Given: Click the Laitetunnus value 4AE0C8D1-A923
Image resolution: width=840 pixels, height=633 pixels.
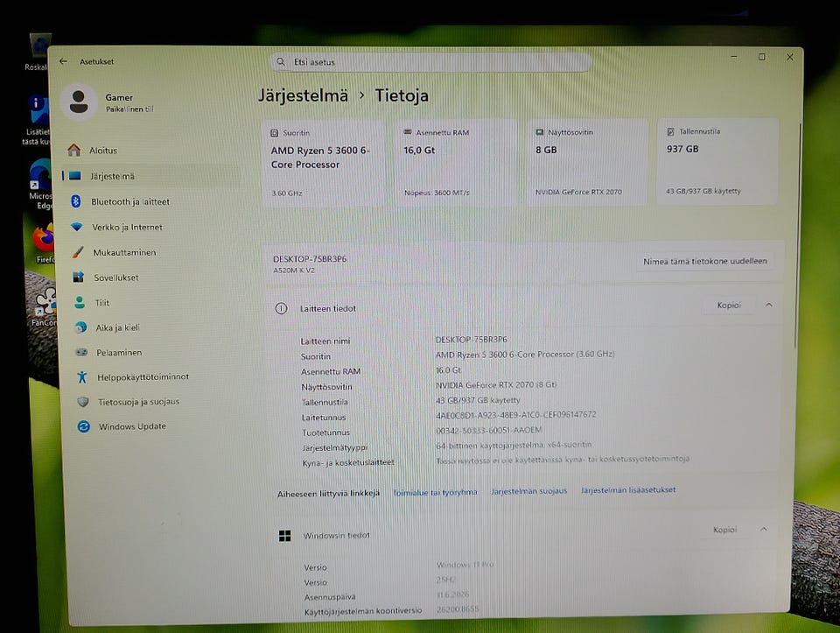Looking at the screenshot, I should (x=516, y=414).
